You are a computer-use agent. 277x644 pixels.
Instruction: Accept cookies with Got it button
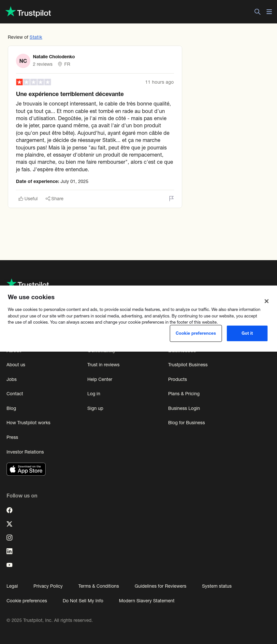(247, 333)
